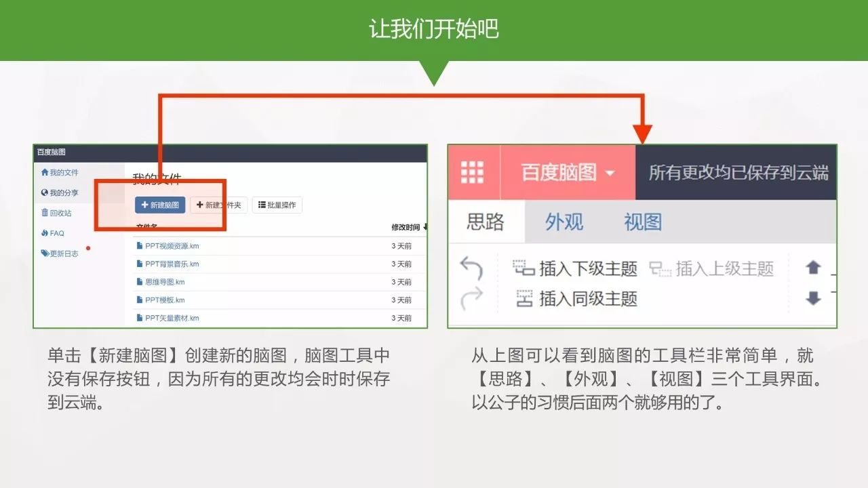This screenshot has height=488, width=868.
Task: Click the 新建脑图 button
Action: (160, 205)
